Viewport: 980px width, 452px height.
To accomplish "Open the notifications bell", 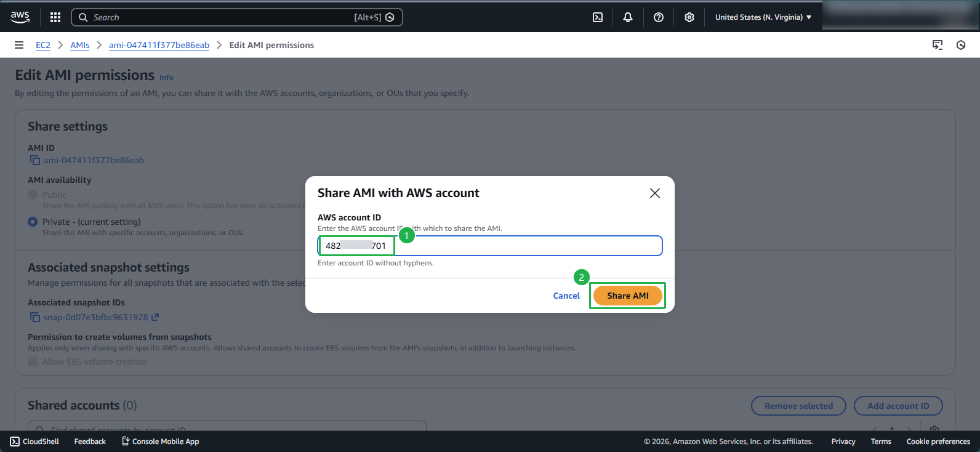I will pyautogui.click(x=628, y=17).
